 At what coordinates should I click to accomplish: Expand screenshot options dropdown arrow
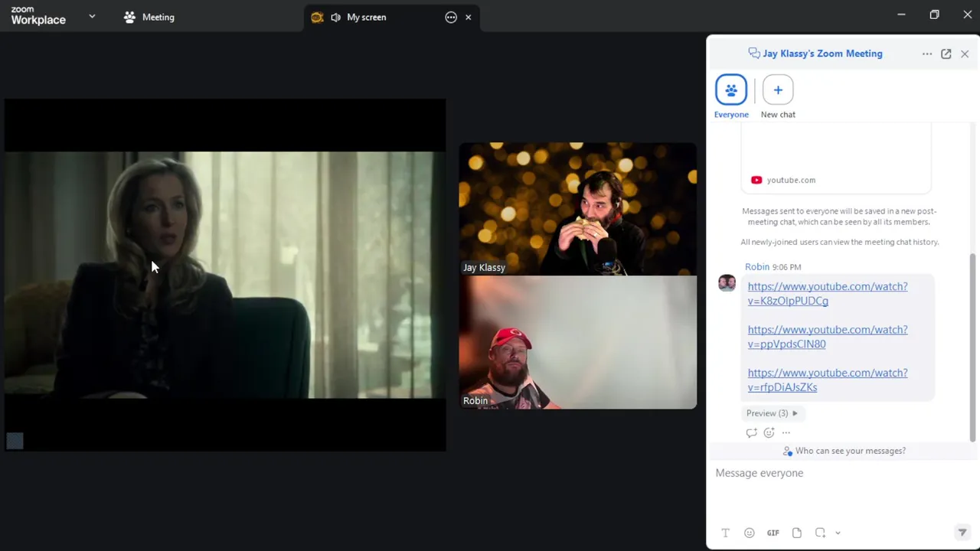838,533
